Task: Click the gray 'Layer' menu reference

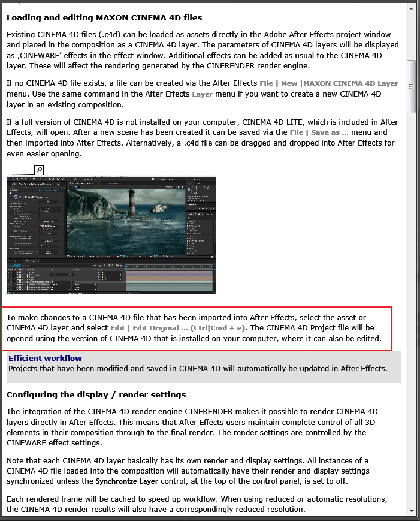Action: (202, 94)
